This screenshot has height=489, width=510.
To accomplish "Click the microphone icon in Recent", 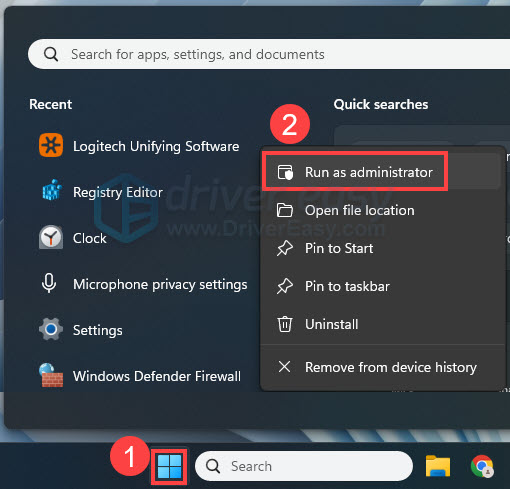I will 49,283.
